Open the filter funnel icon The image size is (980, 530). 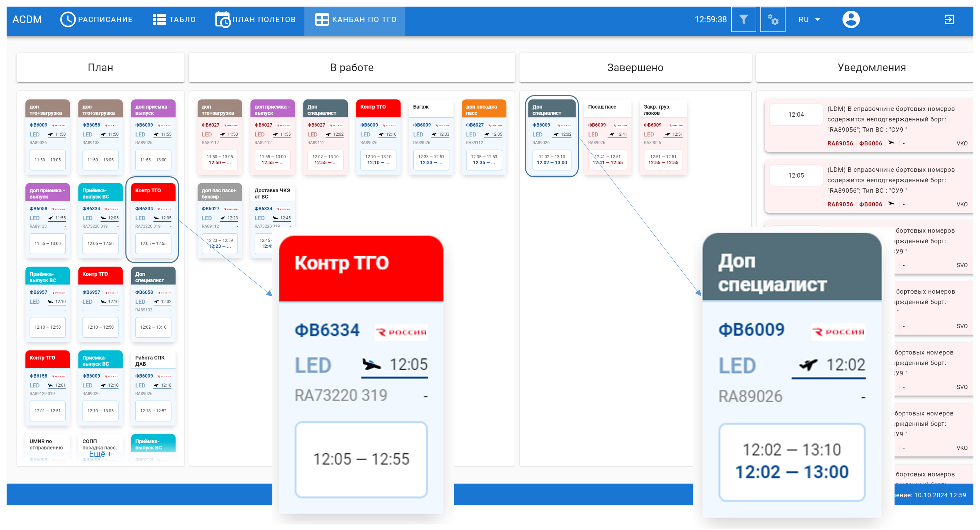point(743,19)
